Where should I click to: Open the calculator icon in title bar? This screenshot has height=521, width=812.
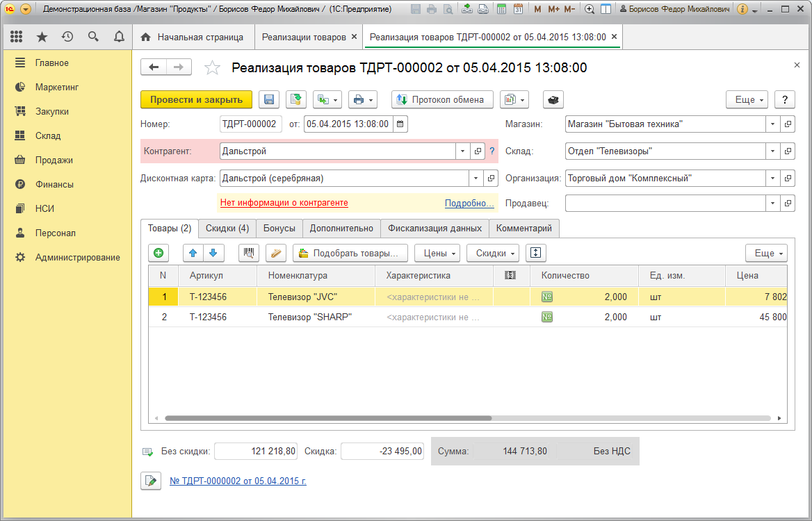tap(501, 9)
